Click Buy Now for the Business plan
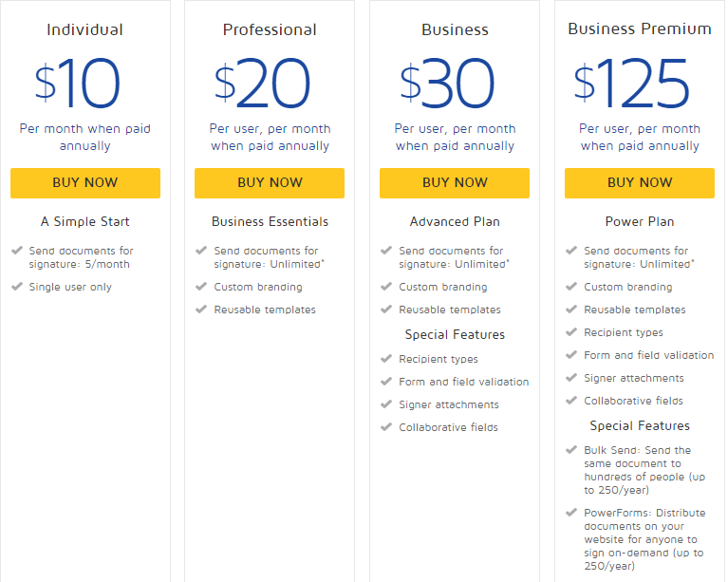 [x=455, y=183]
